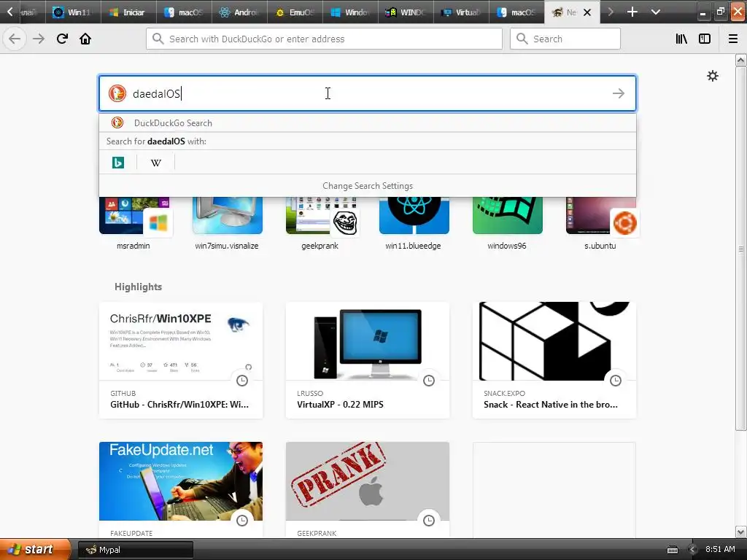747x560 pixels.
Task: Go to the Home page
Action: point(85,39)
